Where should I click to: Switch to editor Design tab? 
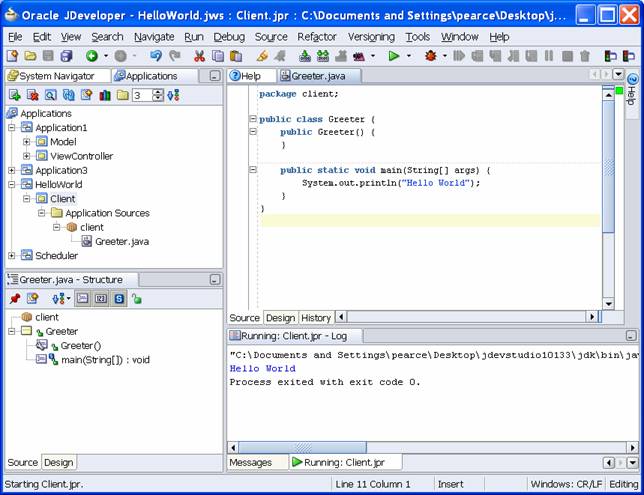(281, 318)
